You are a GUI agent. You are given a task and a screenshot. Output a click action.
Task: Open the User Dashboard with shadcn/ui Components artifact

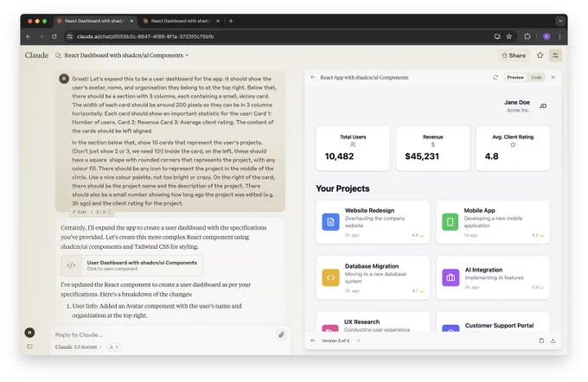[132, 265]
